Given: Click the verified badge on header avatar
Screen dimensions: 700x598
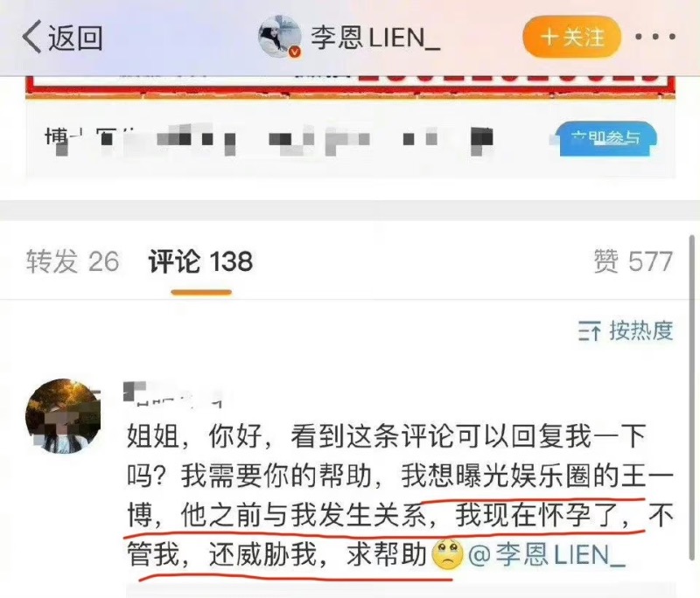Looking at the screenshot, I should [x=294, y=52].
